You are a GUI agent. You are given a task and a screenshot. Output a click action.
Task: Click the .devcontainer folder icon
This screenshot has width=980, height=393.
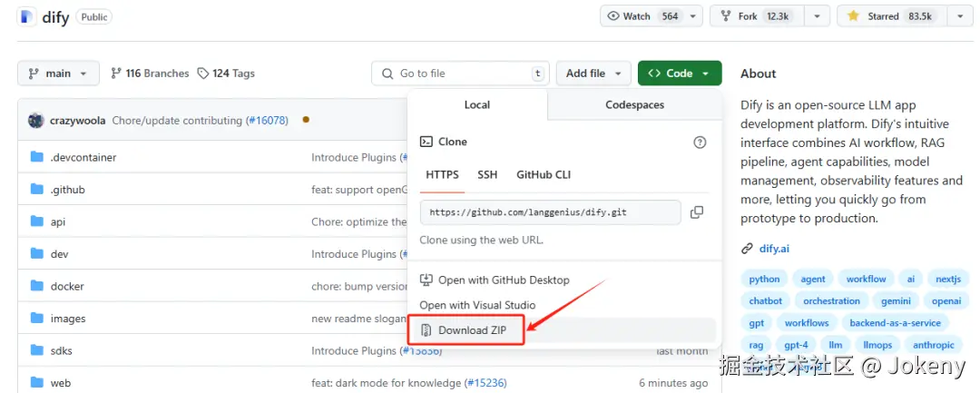pyautogui.click(x=37, y=157)
